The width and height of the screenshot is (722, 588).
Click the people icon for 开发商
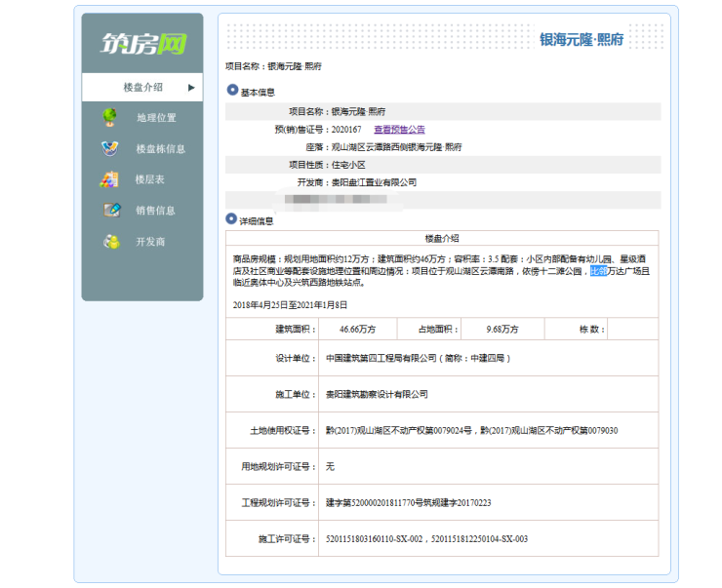click(x=111, y=241)
